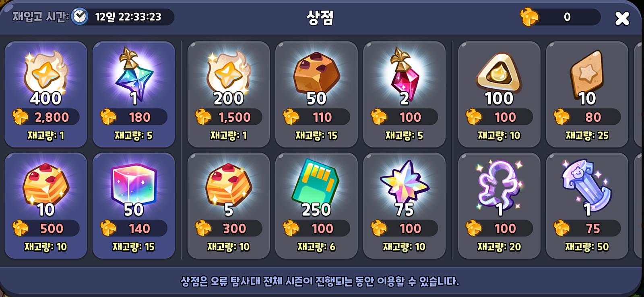The image size is (644, 297).
Task: Select the chocolate chip rock item for 110
Action: point(316,94)
